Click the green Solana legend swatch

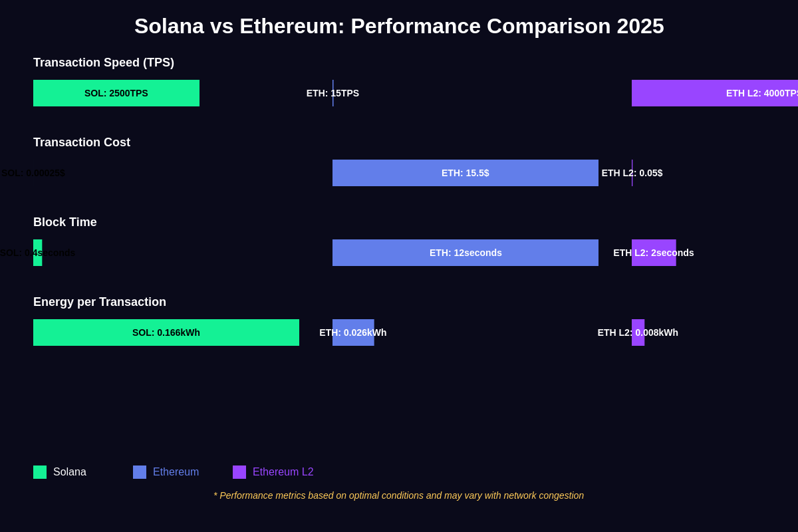tap(40, 472)
